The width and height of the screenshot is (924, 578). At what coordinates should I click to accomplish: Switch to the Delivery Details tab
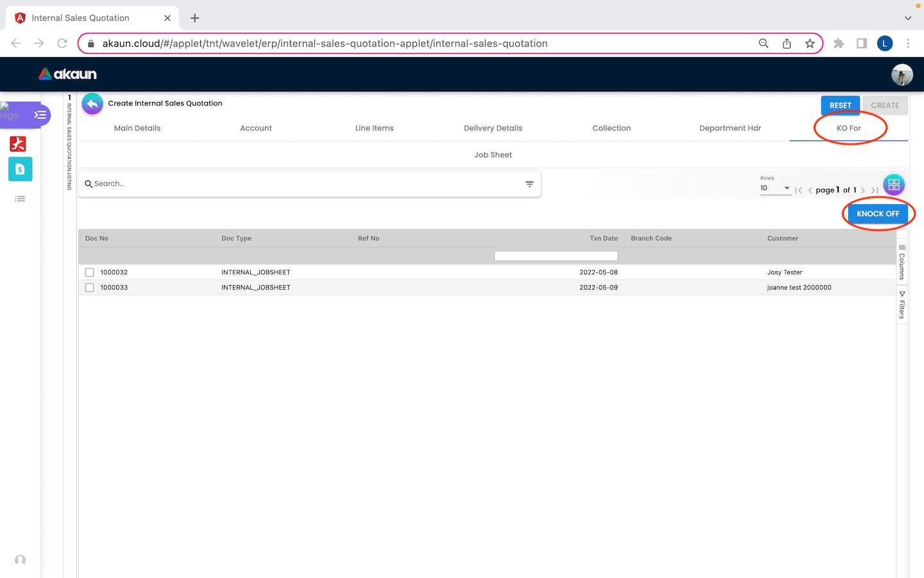coord(493,128)
